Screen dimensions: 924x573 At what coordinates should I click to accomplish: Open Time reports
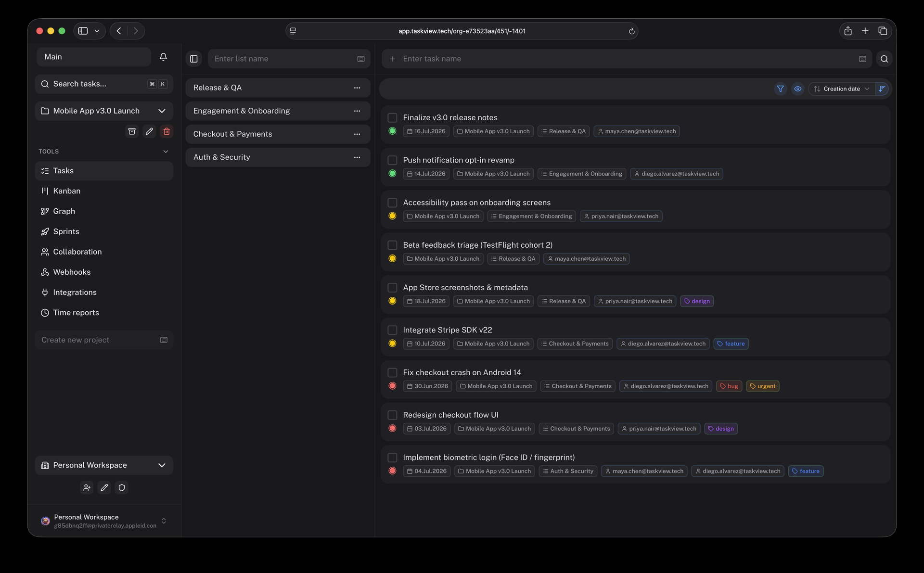pyautogui.click(x=104, y=313)
